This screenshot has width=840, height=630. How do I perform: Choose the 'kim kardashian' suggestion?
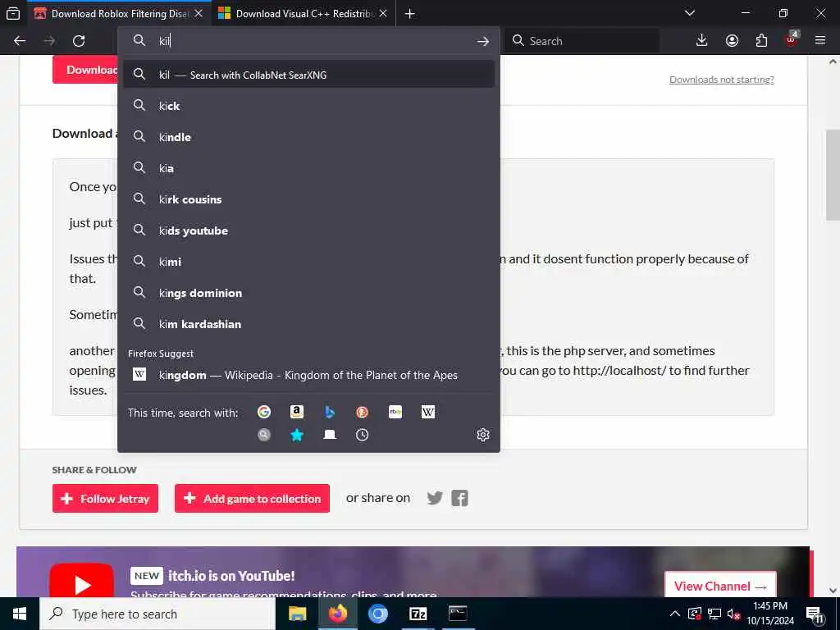coord(308,323)
